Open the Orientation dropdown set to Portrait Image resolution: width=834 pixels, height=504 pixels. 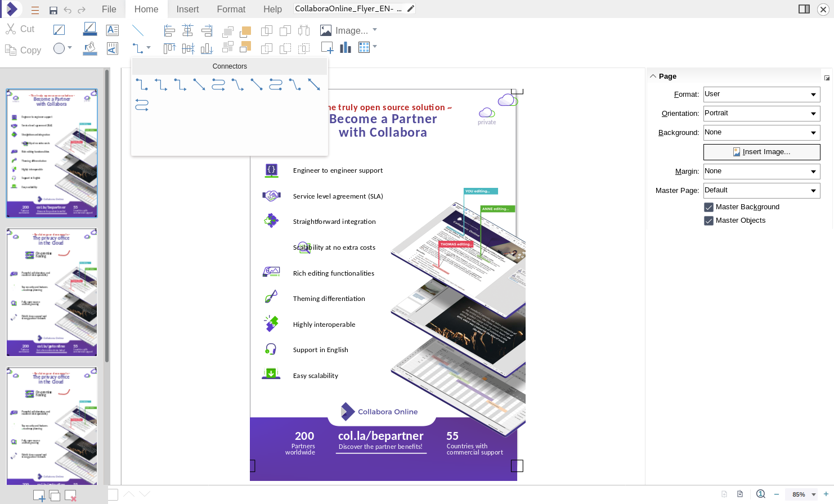[x=762, y=114]
